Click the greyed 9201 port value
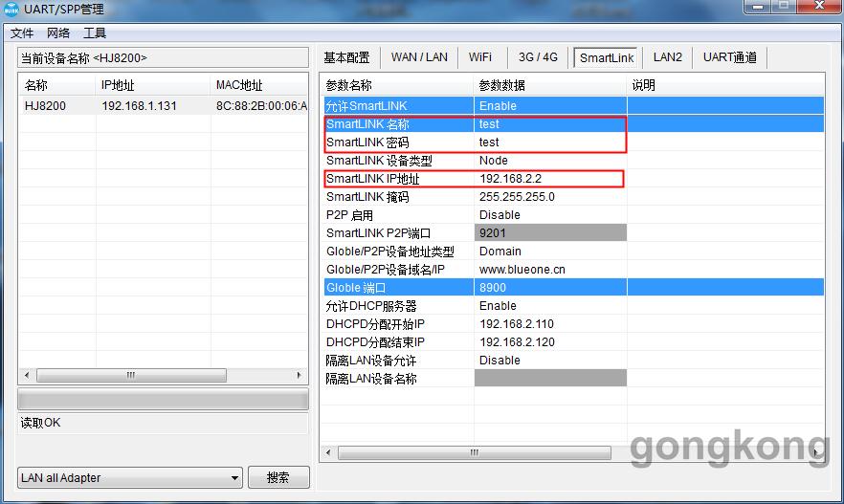 coord(550,233)
